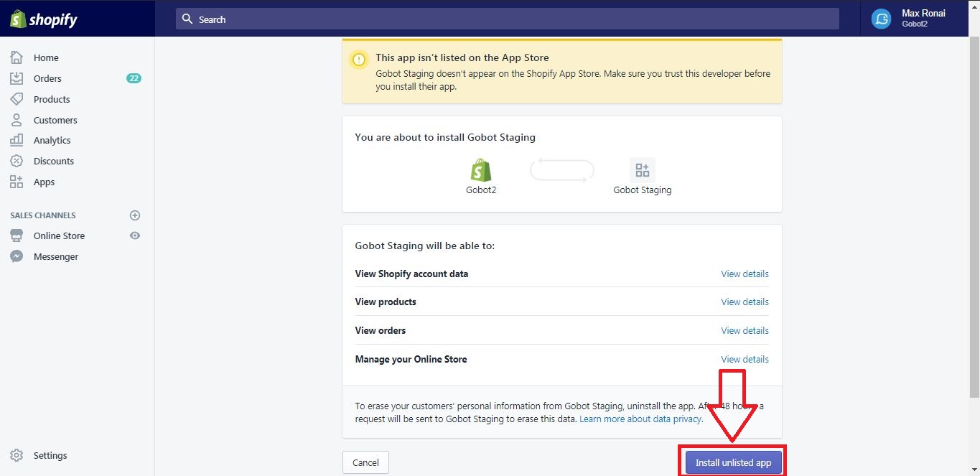Screen dimensions: 980x476
Task: Click the Apps grid icon in sidebar
Action: [x=17, y=182]
